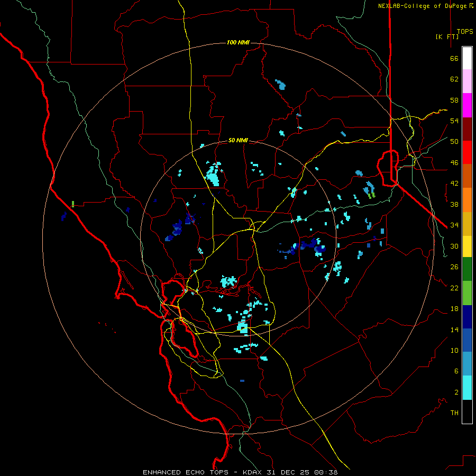Click the legend value "50"
Viewport: 476px width, 476px height.
(x=454, y=142)
